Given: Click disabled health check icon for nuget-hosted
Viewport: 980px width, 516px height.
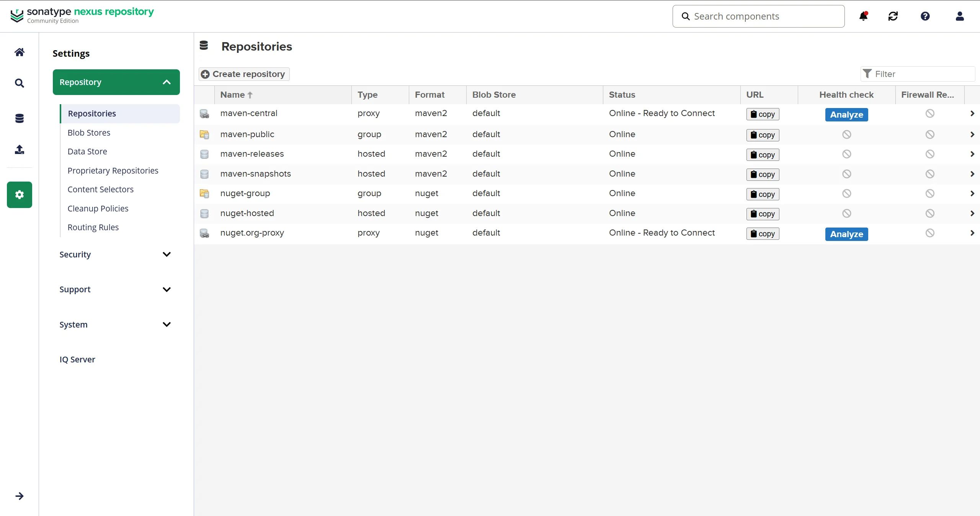Looking at the screenshot, I should [x=846, y=213].
